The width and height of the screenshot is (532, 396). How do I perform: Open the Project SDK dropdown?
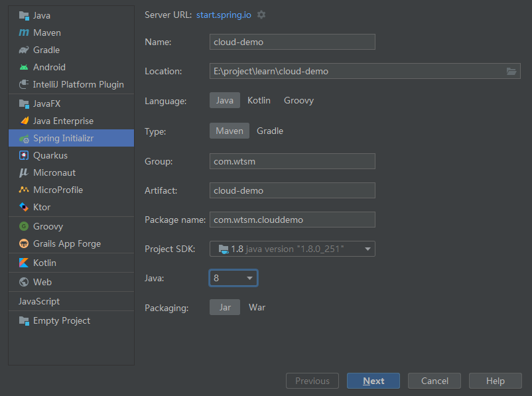293,249
